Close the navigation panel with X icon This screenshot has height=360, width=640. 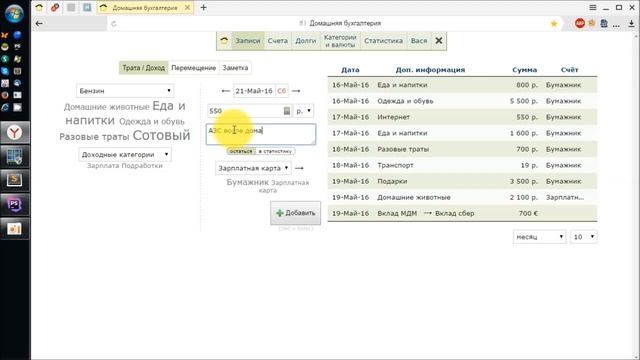(438, 41)
